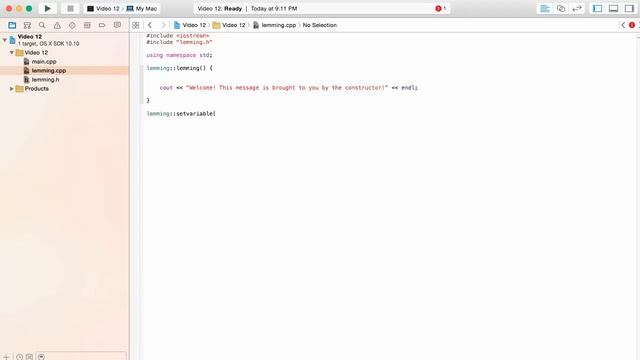Click the cout line in the editor
The height and width of the screenshot is (360, 640).
pos(288,87)
